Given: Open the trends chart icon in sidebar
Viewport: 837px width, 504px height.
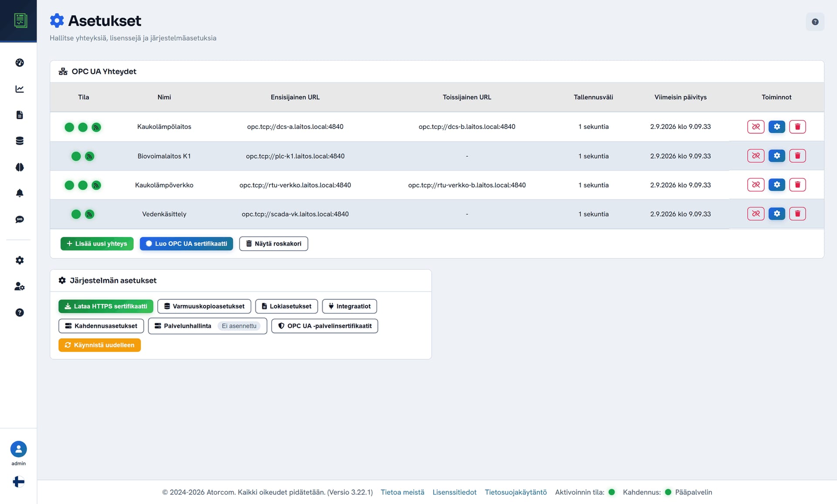Looking at the screenshot, I should [x=20, y=89].
